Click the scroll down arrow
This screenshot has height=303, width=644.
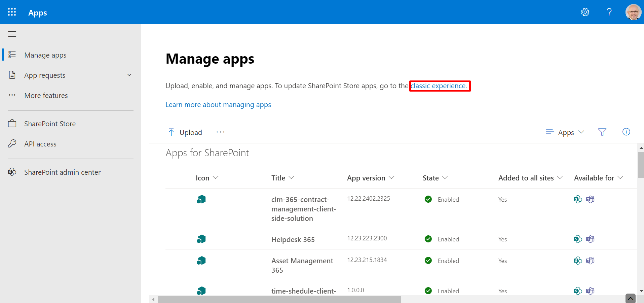pos(641,291)
